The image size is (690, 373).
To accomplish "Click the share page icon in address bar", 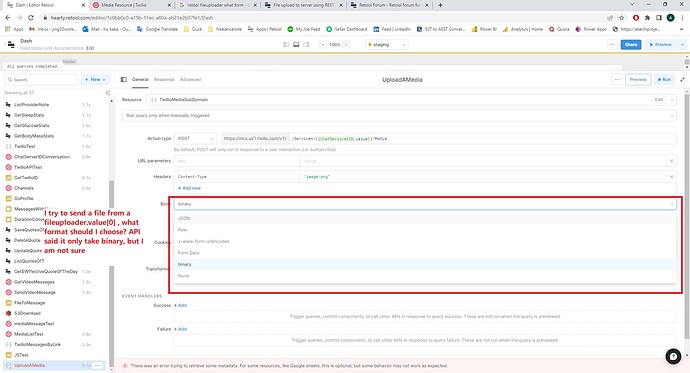I will coord(610,18).
